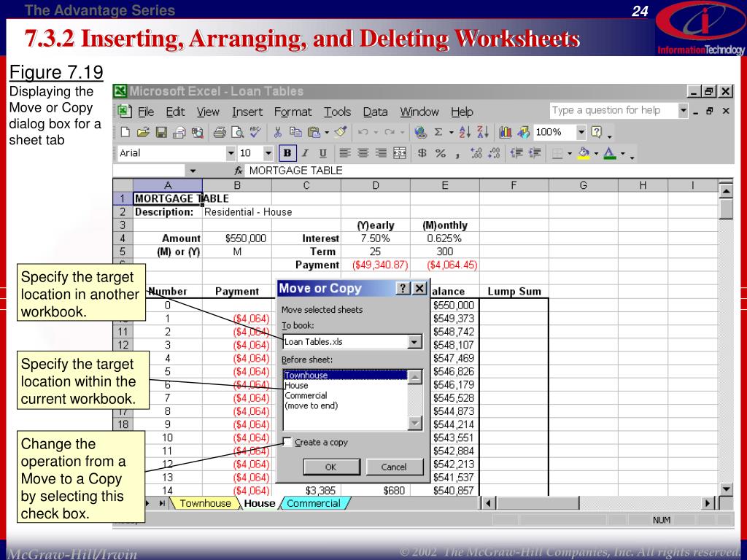
Task: Open the Font Color dropdown arrow
Action: (622, 154)
